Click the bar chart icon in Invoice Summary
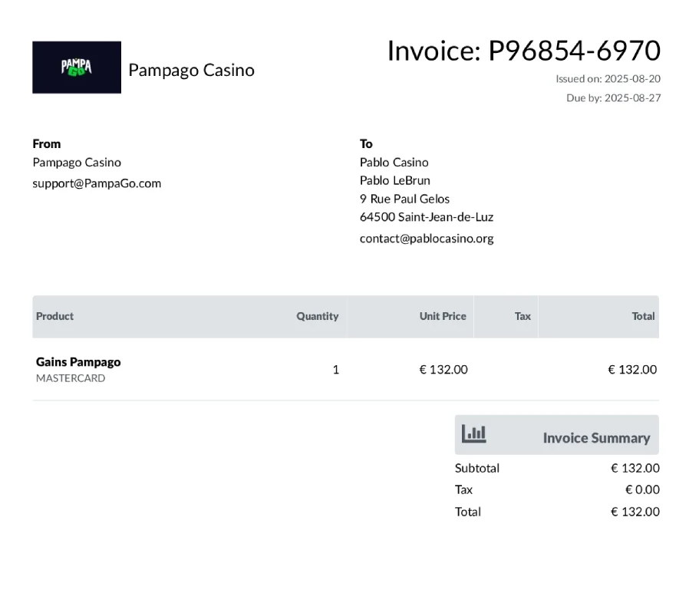Screen dimensions: 689x616 click(473, 435)
